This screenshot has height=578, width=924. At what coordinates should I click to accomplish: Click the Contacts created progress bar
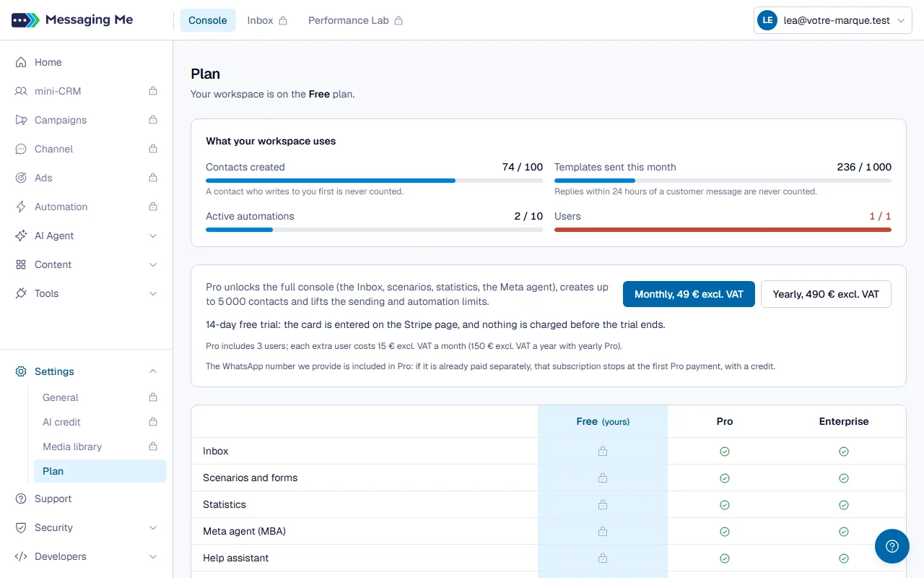[x=374, y=181]
